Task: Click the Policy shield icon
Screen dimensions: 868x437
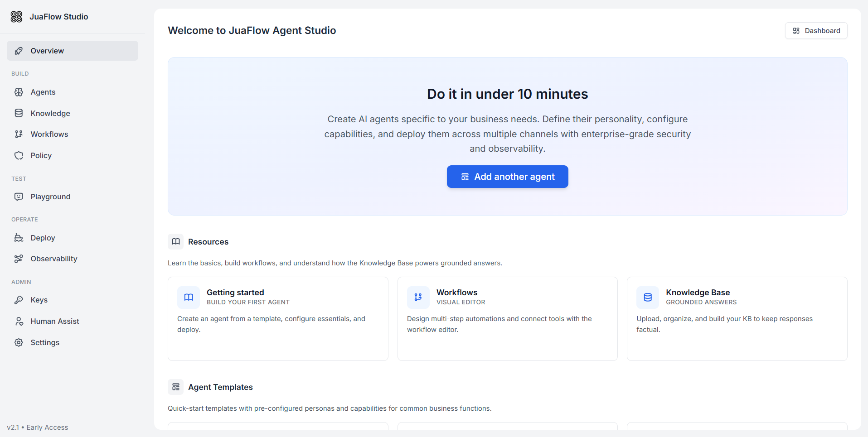Action: tap(19, 155)
